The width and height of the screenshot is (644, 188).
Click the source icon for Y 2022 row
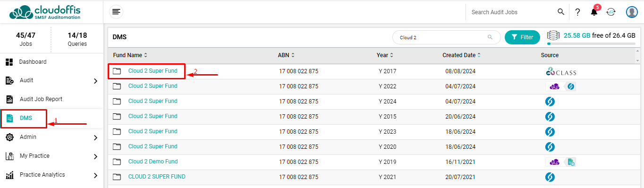[x=560, y=86]
